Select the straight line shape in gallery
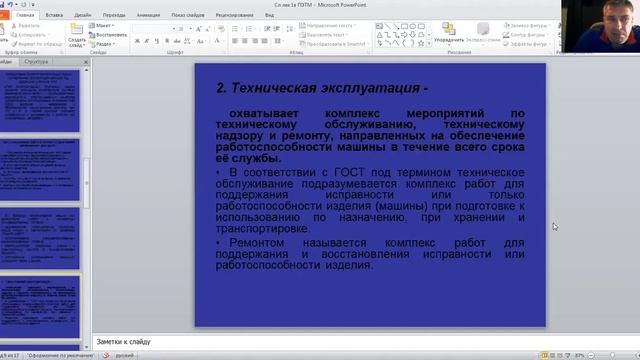Viewport: 640px width, 360px height. click(387, 27)
